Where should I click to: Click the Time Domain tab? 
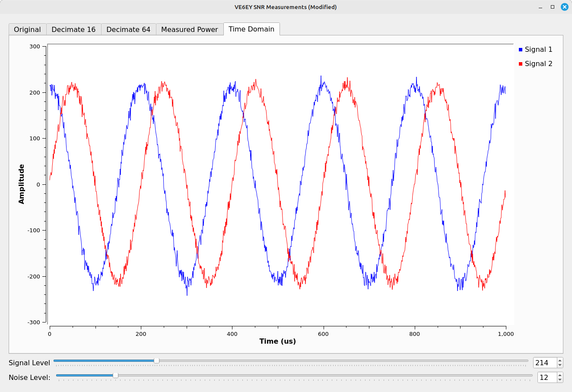coord(251,29)
